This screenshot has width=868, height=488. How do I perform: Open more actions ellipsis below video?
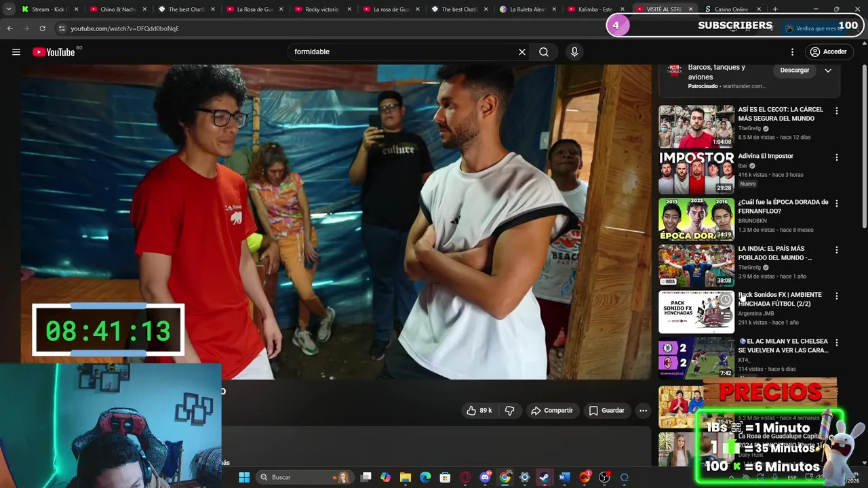[643, 410]
